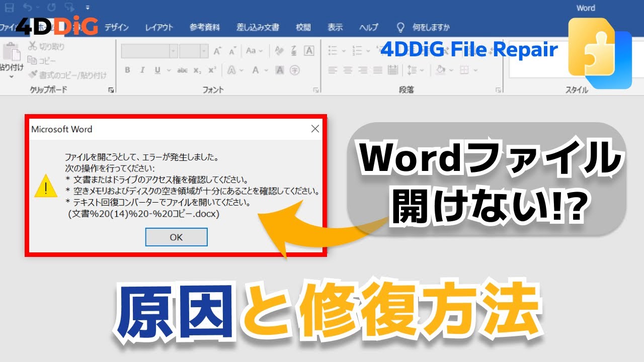Click the Cut (切り取り) scissors button
The height and width of the screenshot is (362, 644).
click(x=46, y=47)
